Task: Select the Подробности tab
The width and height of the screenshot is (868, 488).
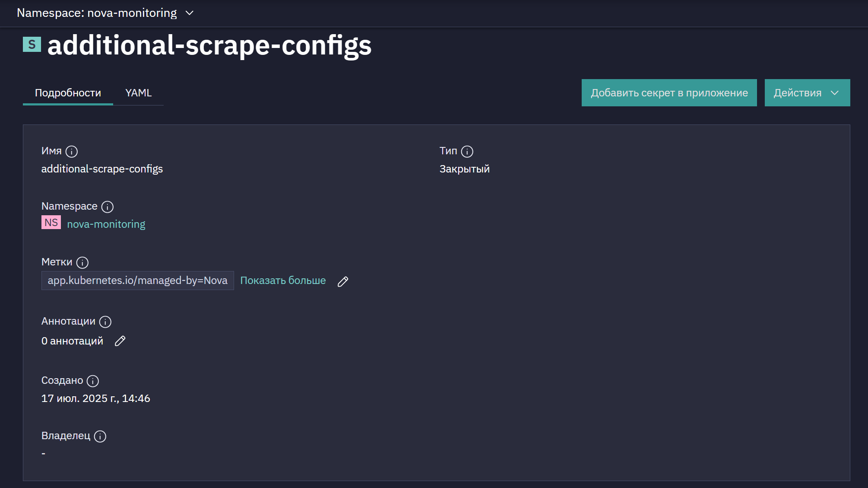Action: [x=68, y=93]
